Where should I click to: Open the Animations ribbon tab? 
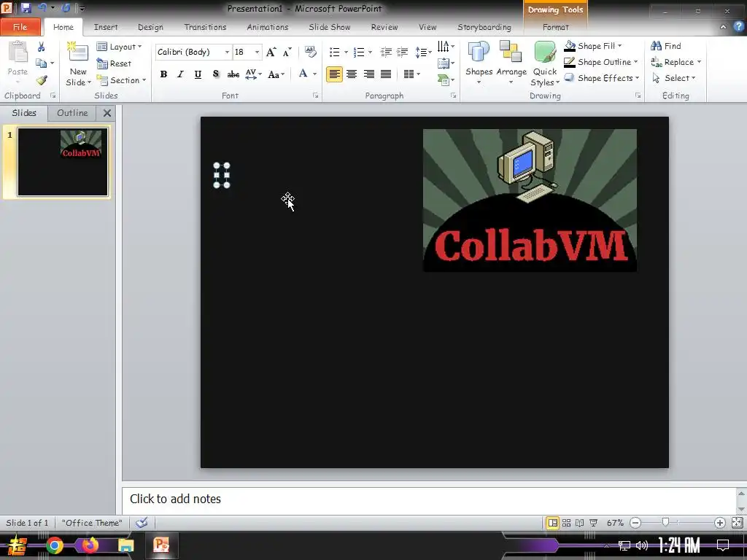[x=267, y=27]
